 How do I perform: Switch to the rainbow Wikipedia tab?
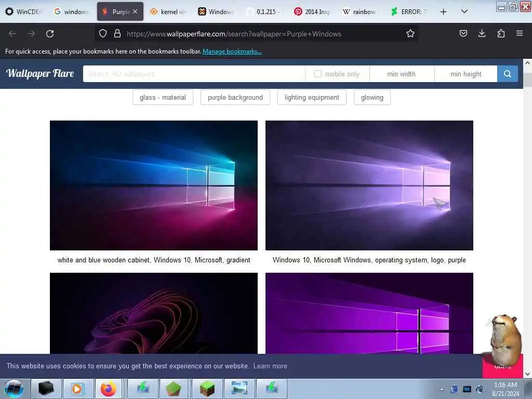click(360, 11)
